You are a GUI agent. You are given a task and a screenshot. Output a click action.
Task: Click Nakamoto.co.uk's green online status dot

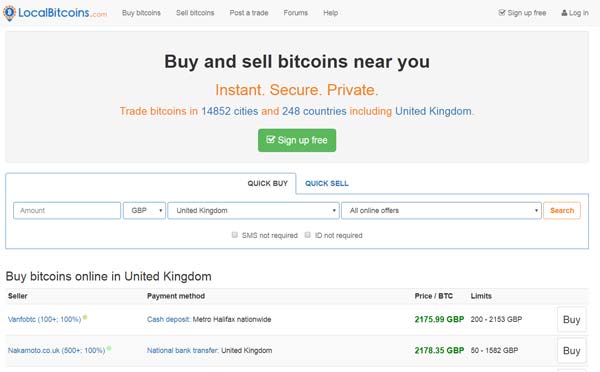click(x=109, y=348)
